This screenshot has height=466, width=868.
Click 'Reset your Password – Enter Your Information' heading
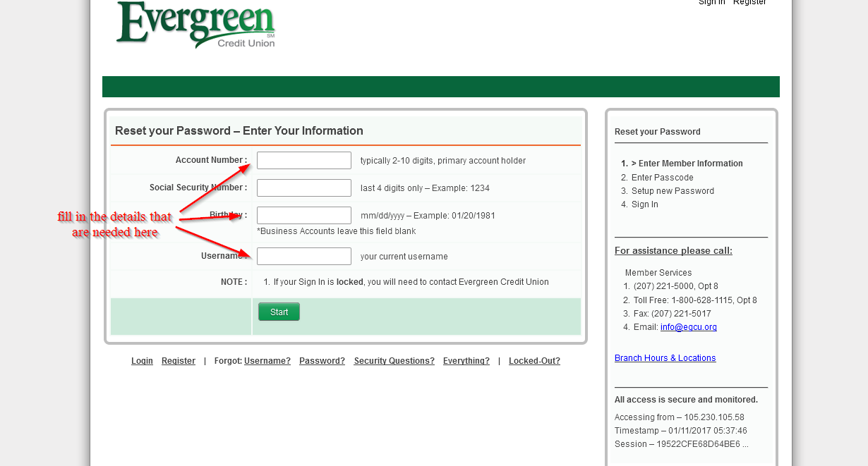coord(239,131)
